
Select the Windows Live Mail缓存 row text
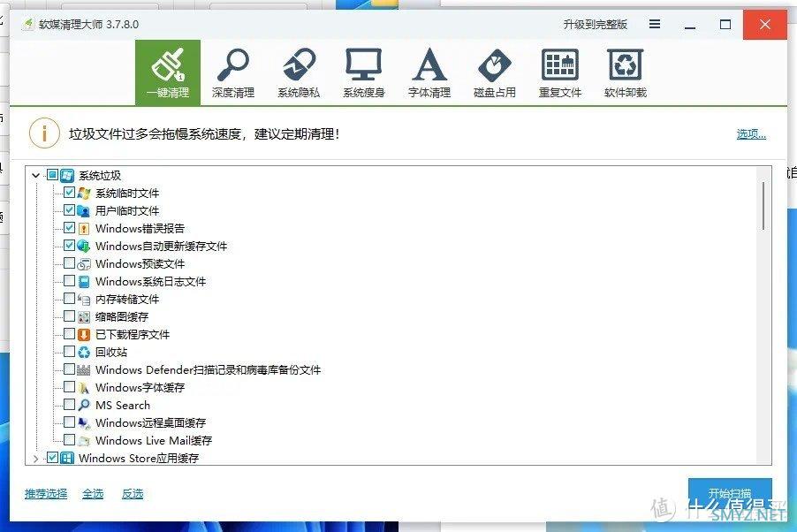[x=154, y=440]
